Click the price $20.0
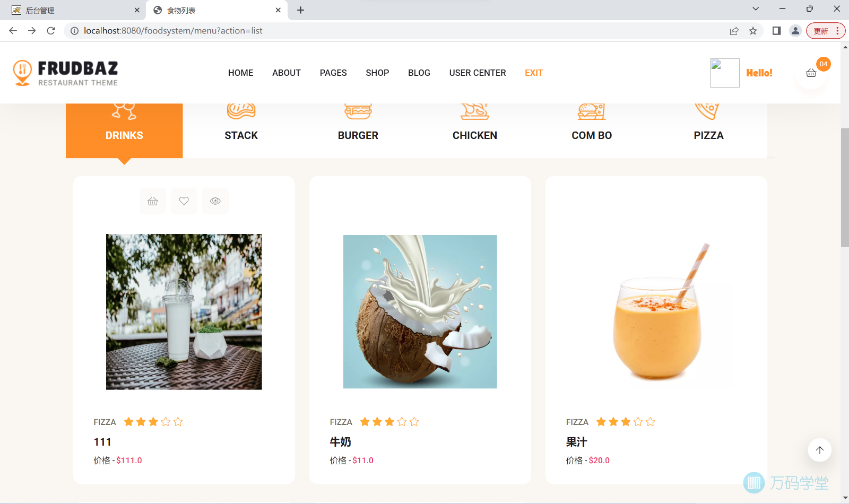 point(599,460)
